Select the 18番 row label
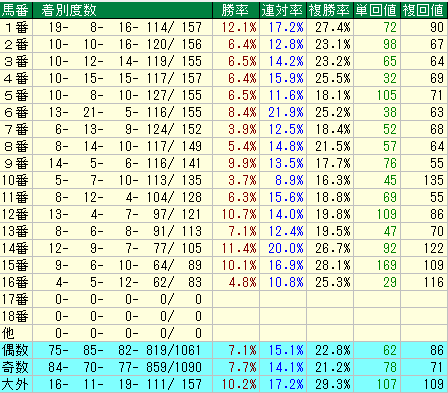Screen dimensions: 448x393 click(15, 316)
